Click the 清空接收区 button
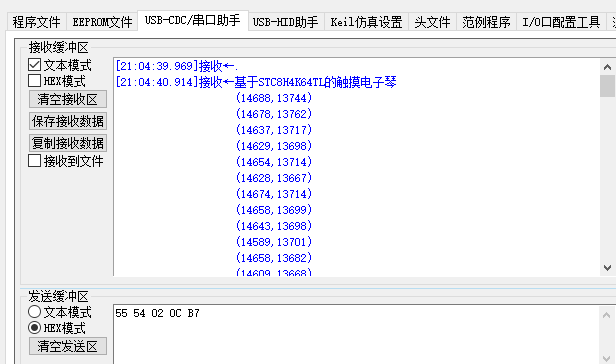The image size is (616, 364). click(68, 99)
